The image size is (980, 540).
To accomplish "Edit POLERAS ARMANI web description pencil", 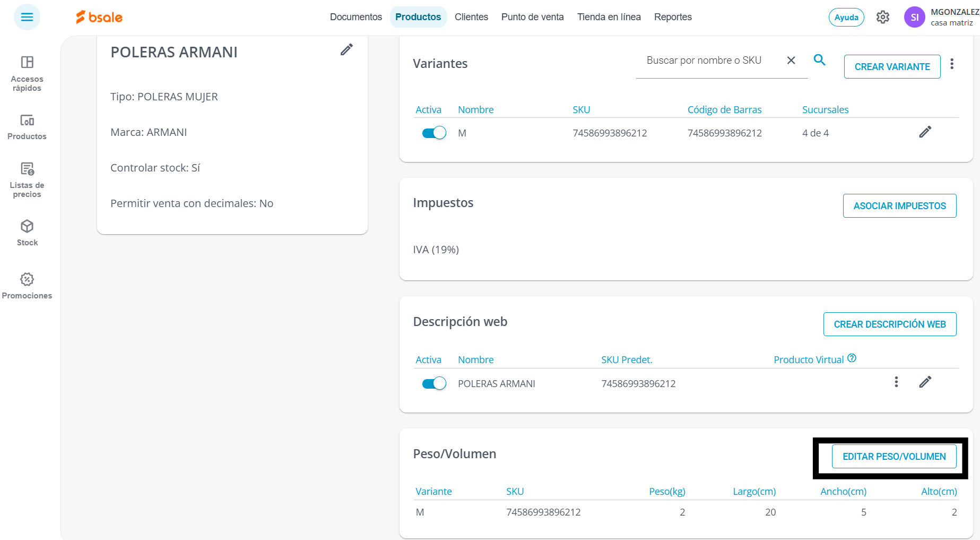I will pyautogui.click(x=925, y=382).
